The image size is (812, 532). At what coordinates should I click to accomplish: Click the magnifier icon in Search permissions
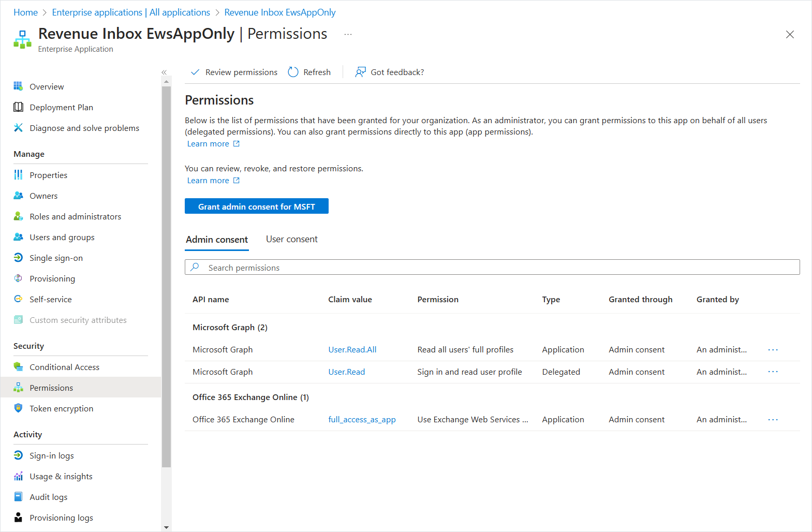pos(195,267)
